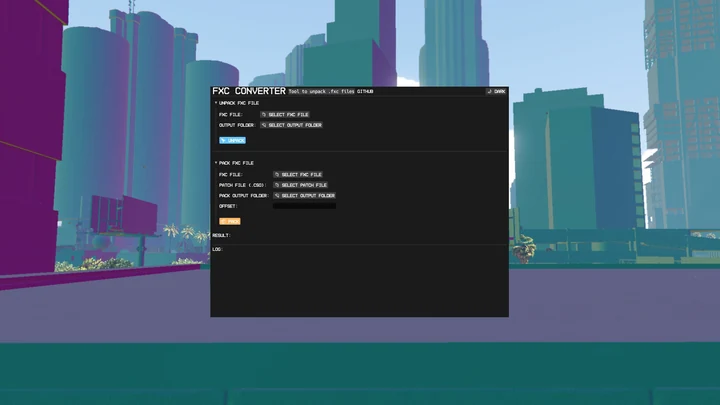Click the orange Pack button
720x405 pixels.
(230, 221)
